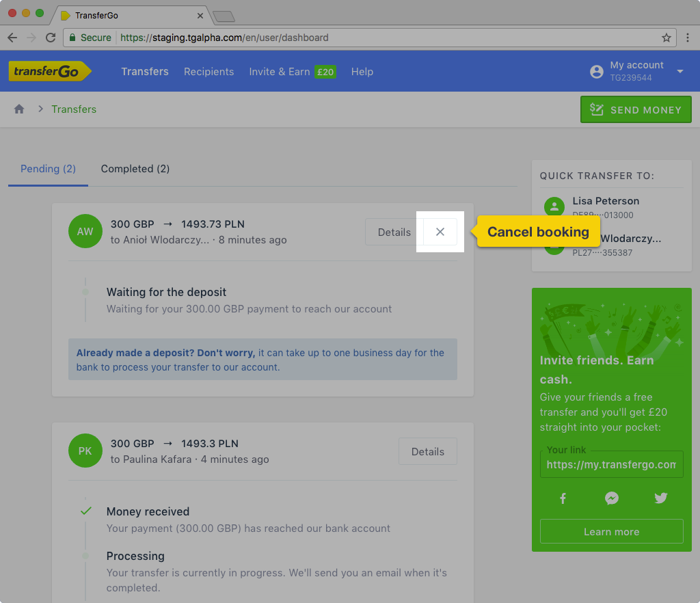Expand the My account dropdown arrow

pyautogui.click(x=680, y=71)
